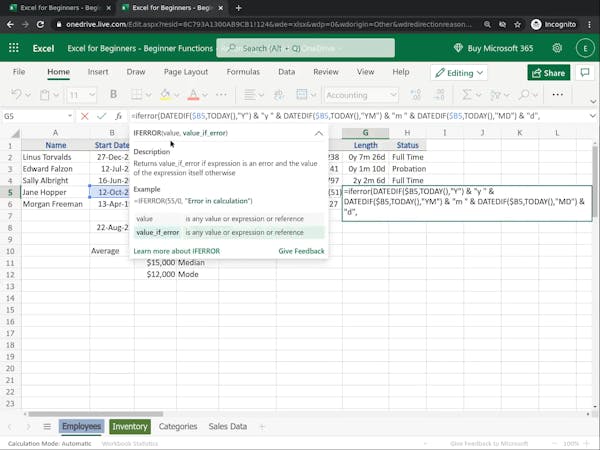Switch to the View tab
600x450 pixels.
pyautogui.click(x=365, y=72)
